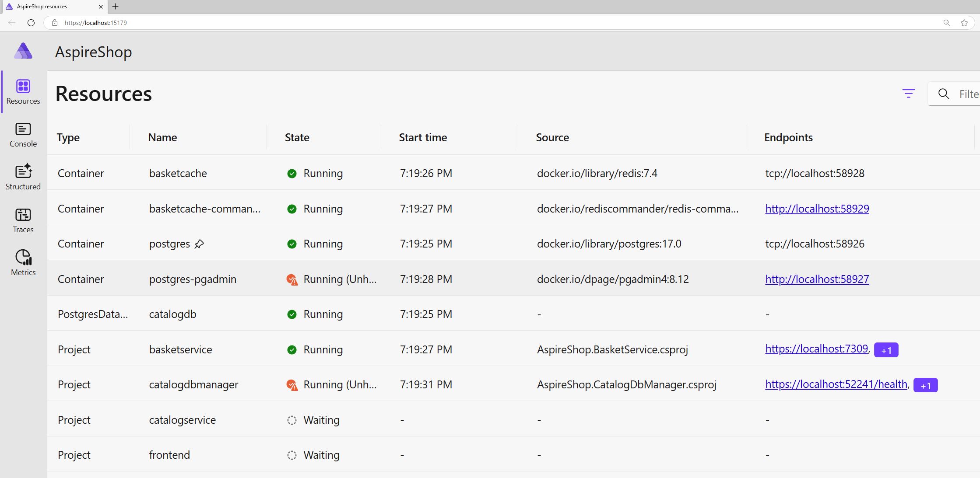This screenshot has width=980, height=478.
Task: Open the http://localhost:58929 endpoint link
Action: click(817, 209)
